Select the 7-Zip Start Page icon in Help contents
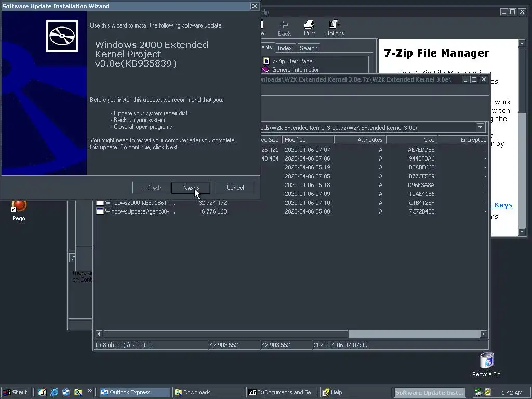This screenshot has height=399, width=532. (x=267, y=61)
